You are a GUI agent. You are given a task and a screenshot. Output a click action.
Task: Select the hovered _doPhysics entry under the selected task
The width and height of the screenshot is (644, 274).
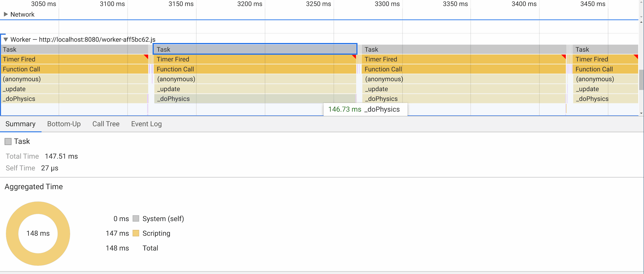tap(255, 99)
